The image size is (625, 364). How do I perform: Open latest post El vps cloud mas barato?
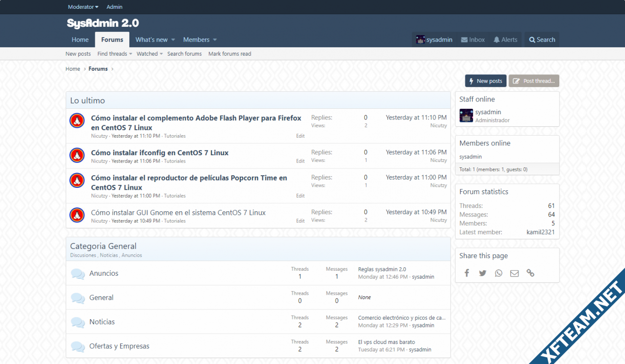pos(386,342)
